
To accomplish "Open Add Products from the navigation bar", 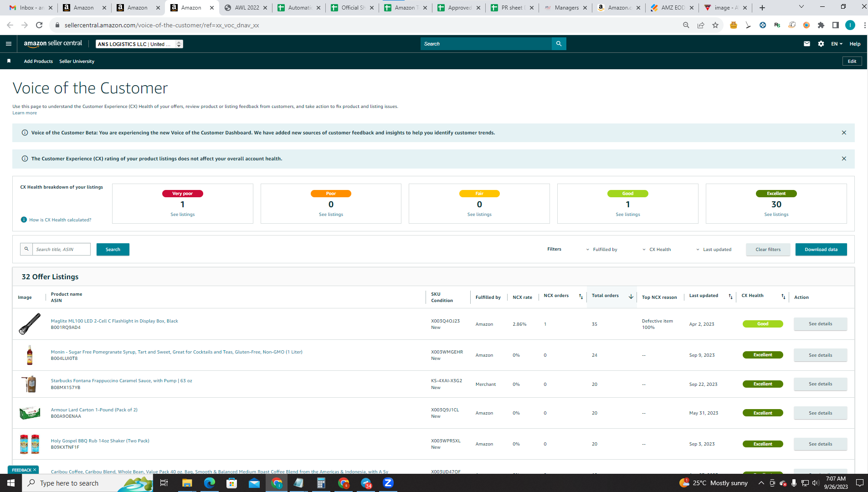I will click(38, 61).
